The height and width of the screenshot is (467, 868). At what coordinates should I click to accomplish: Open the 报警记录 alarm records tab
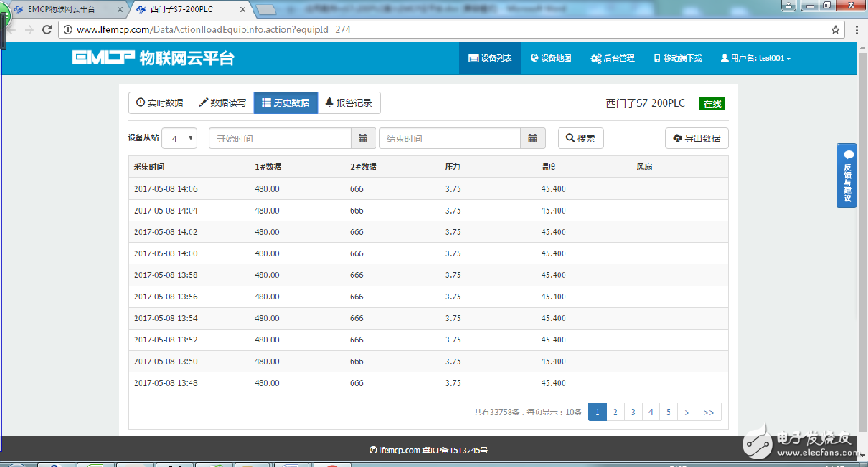tap(348, 103)
